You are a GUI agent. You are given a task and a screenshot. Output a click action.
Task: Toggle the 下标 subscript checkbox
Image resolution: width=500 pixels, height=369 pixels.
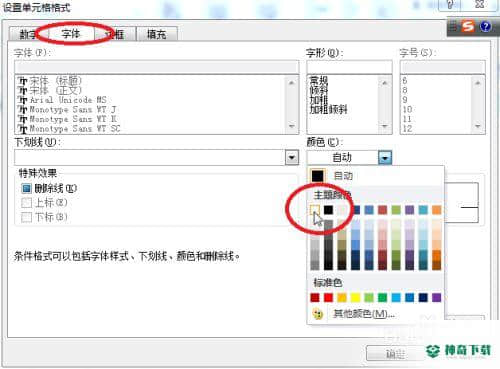26,217
